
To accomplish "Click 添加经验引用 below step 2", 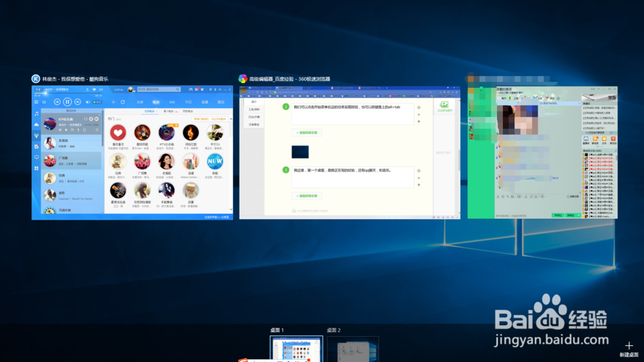I will pos(307,133).
